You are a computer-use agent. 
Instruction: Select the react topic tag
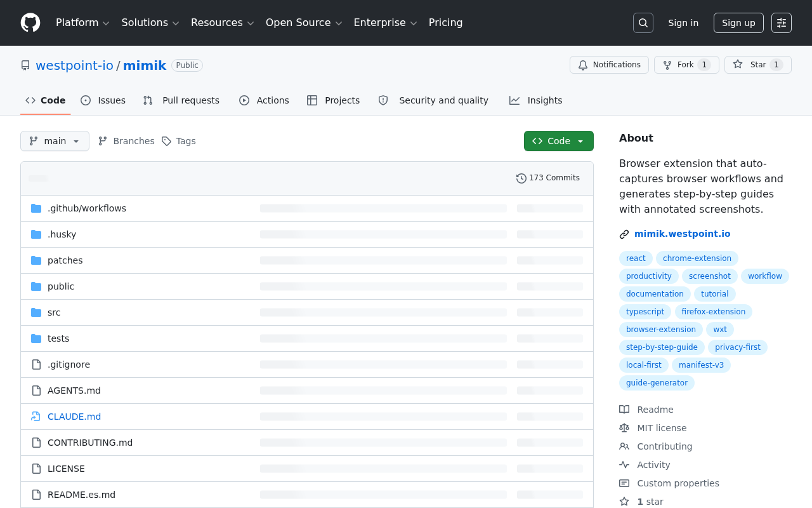(636, 258)
